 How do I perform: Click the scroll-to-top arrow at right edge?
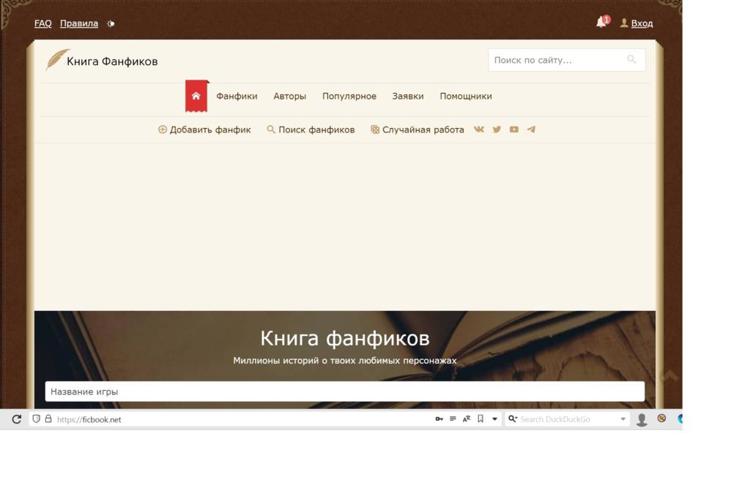(x=670, y=376)
